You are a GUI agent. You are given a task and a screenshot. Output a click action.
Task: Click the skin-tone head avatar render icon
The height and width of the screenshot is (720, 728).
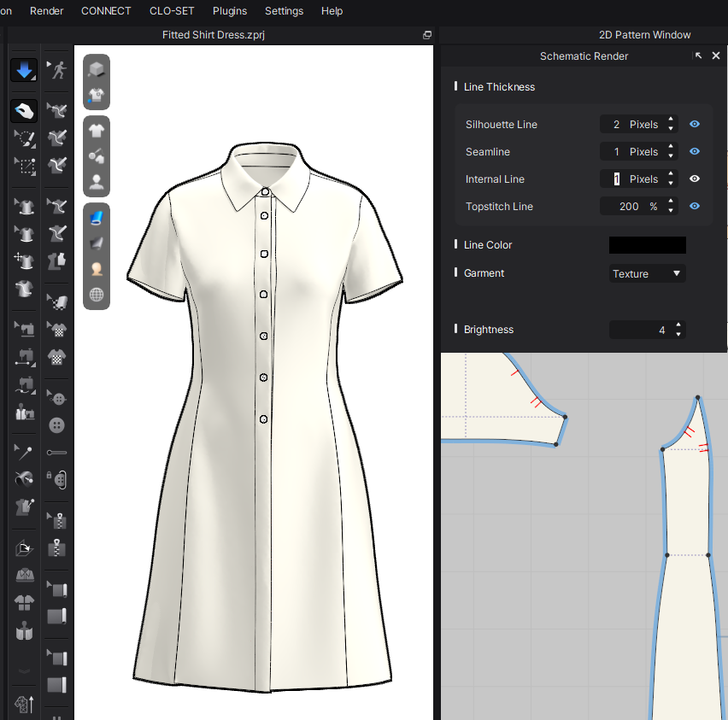[x=96, y=269]
